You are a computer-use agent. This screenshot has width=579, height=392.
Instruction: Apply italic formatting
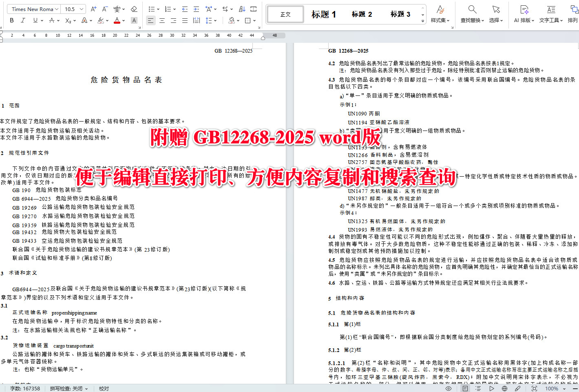tap(23, 20)
